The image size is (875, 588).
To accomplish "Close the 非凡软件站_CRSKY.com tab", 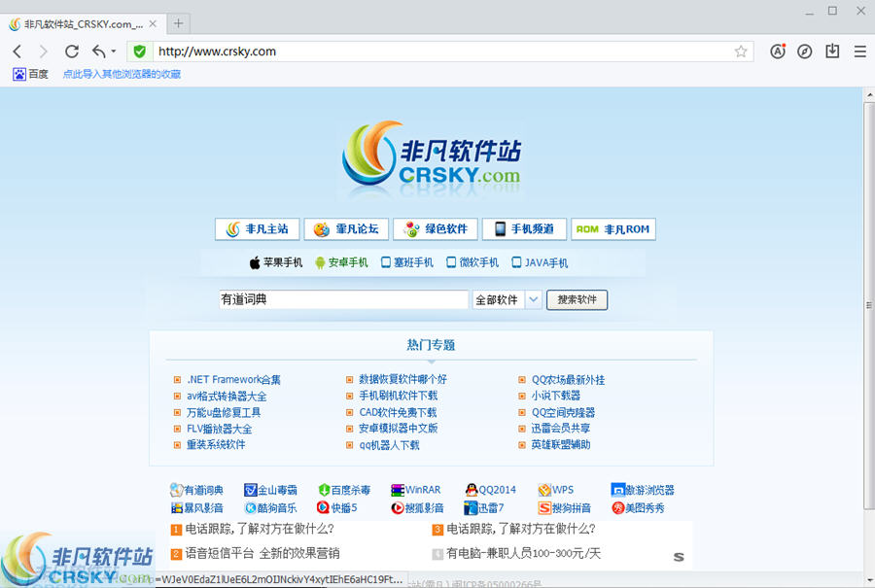I will tap(153, 24).
